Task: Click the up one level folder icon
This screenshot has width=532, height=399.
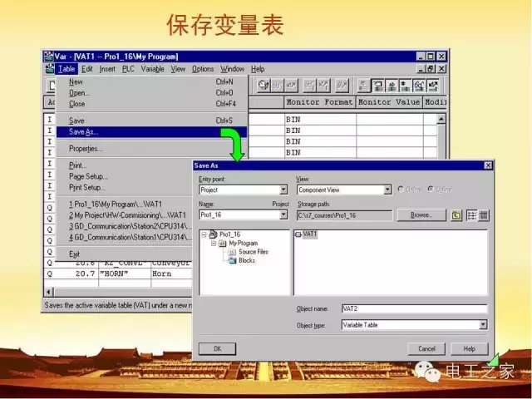Action: (x=456, y=215)
